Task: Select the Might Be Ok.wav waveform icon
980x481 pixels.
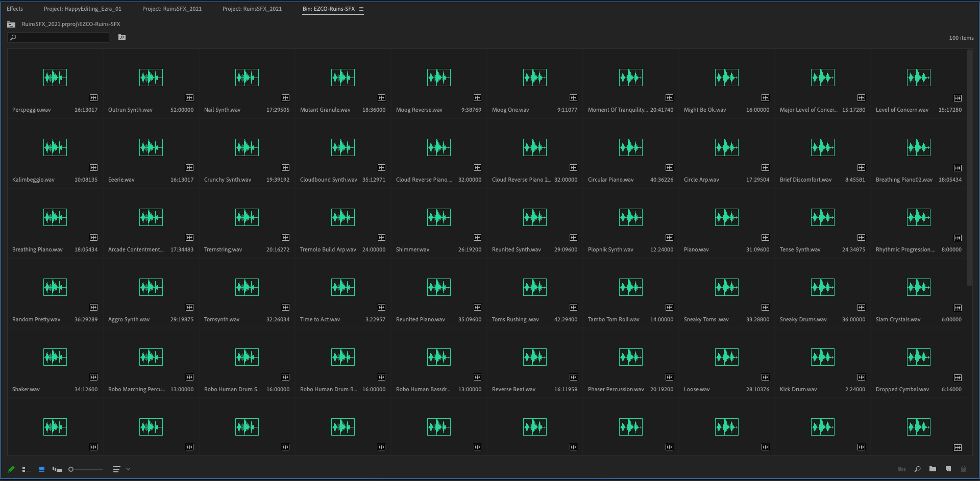Action: coord(727,78)
